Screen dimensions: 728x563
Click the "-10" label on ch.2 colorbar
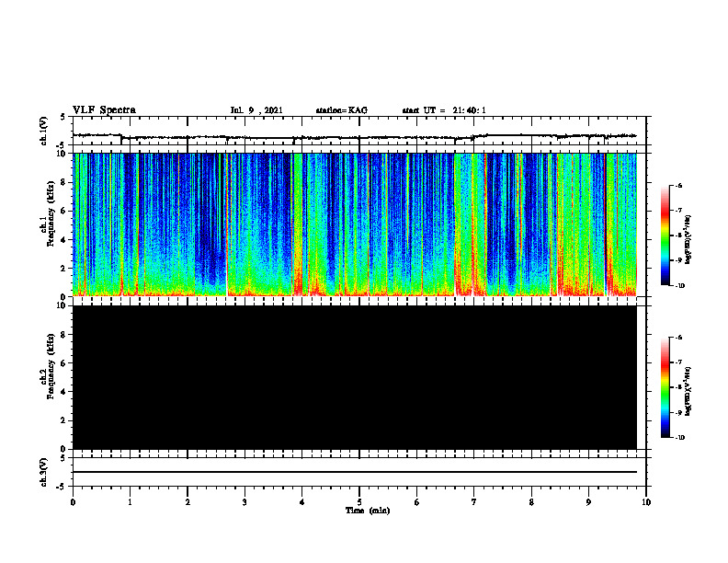click(679, 438)
